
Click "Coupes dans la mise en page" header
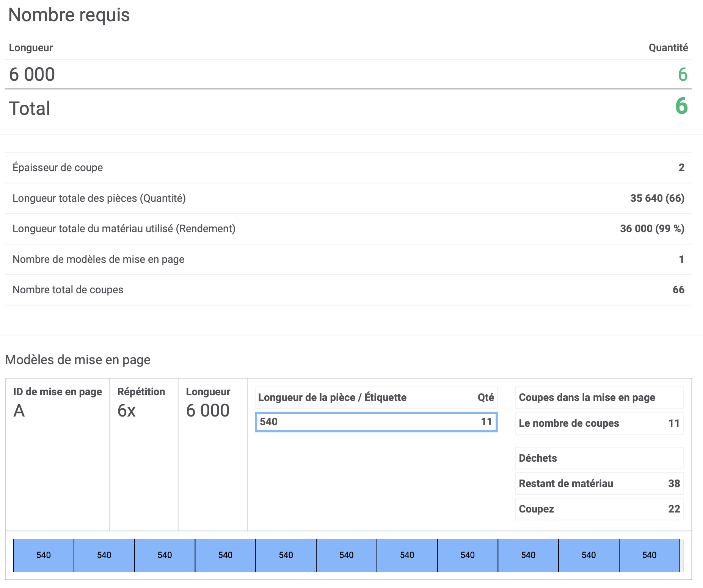(587, 398)
